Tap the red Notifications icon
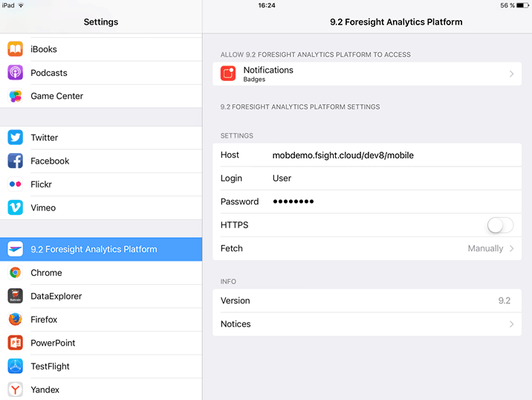 coord(229,74)
